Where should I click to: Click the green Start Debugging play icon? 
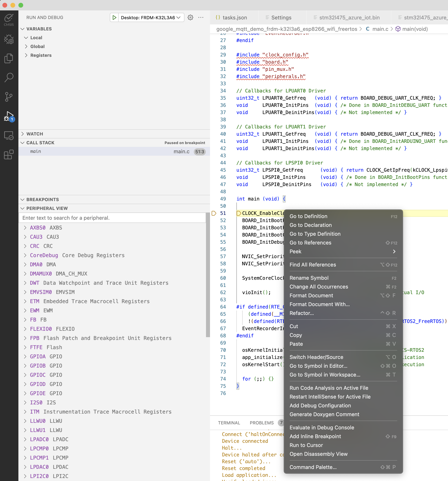pyautogui.click(x=114, y=18)
